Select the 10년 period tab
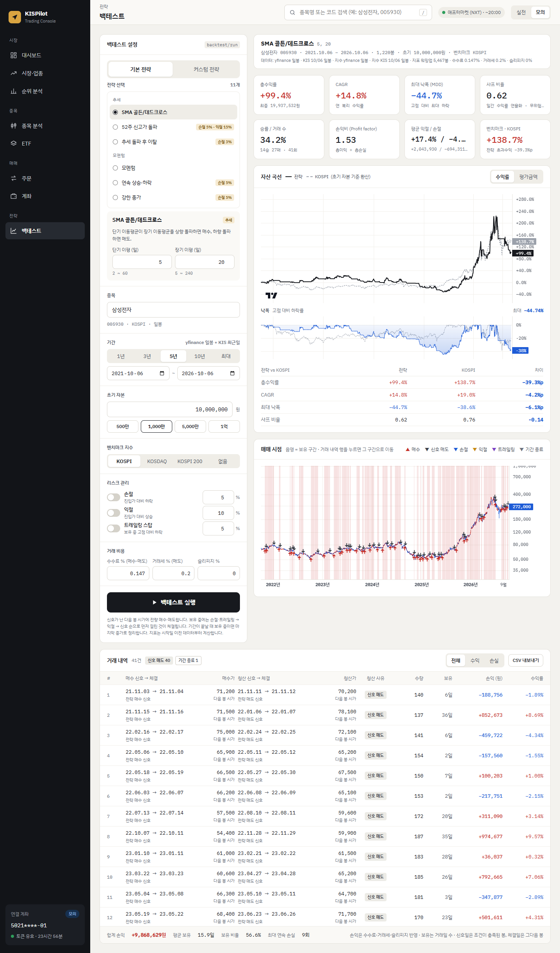The height and width of the screenshot is (953, 560). [x=199, y=356]
